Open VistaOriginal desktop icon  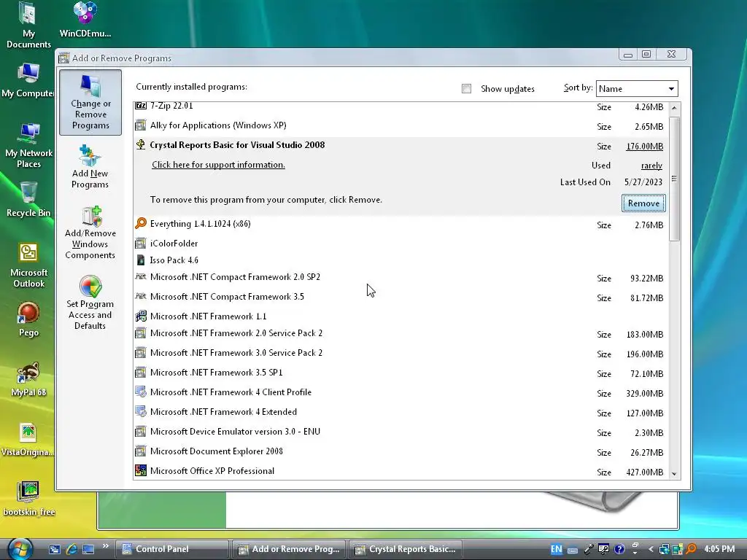tap(28, 440)
